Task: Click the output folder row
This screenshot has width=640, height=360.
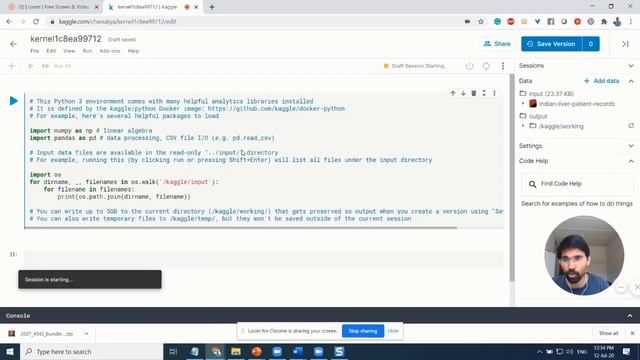Action: [533, 116]
